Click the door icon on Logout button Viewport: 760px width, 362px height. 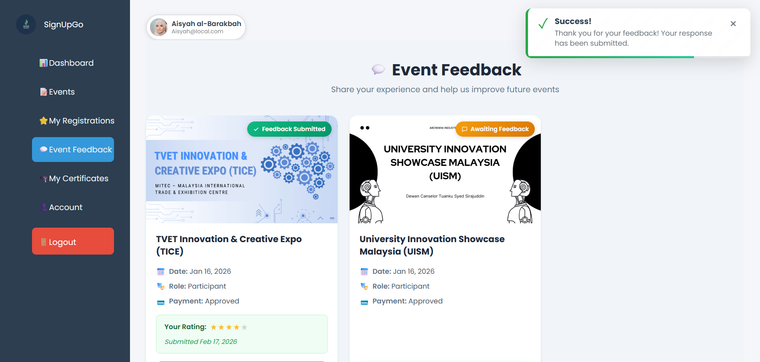pos(44,242)
